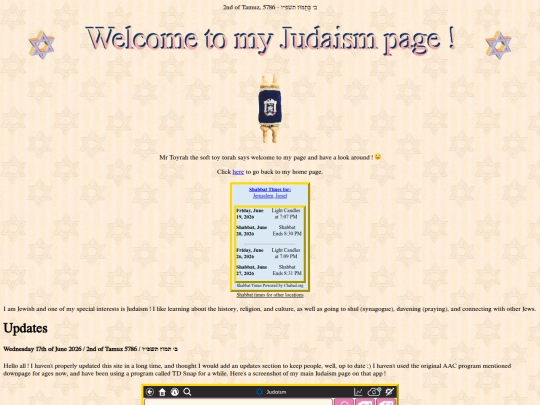Image resolution: width=540 pixels, height=405 pixels.
Task: Click the Star of David image left of heading
Action: click(x=42, y=45)
